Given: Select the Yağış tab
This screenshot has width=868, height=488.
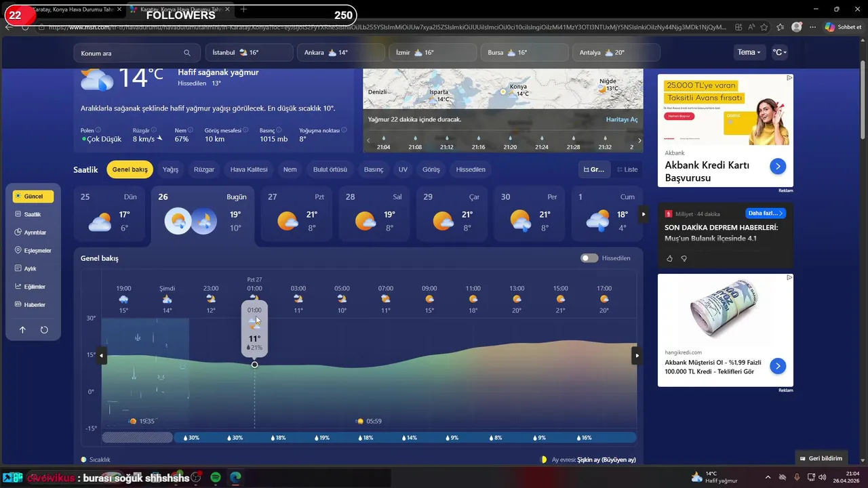Looking at the screenshot, I should pos(170,169).
